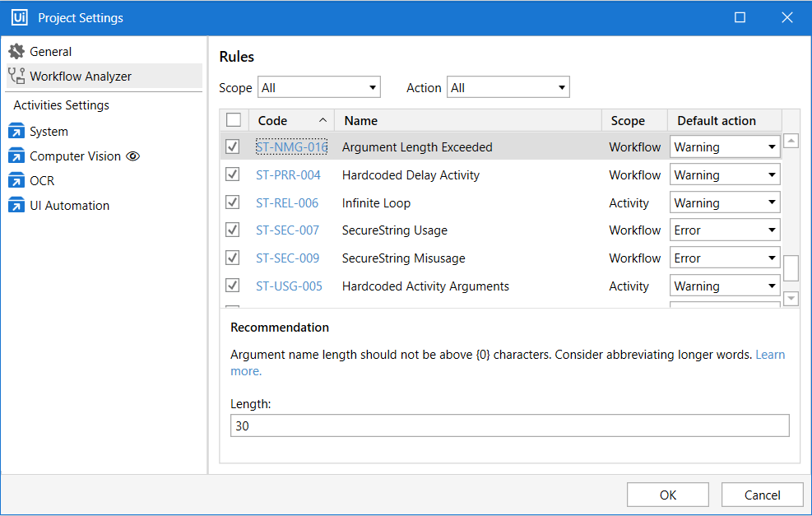The width and height of the screenshot is (812, 516).
Task: Uncheck the Hardcoded Delay Activity rule
Action: [233, 174]
